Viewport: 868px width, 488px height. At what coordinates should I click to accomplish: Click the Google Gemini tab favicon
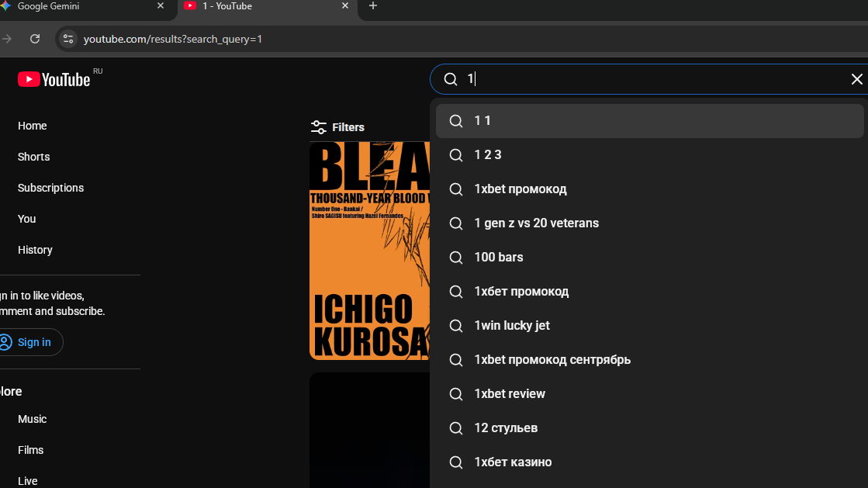[5, 6]
